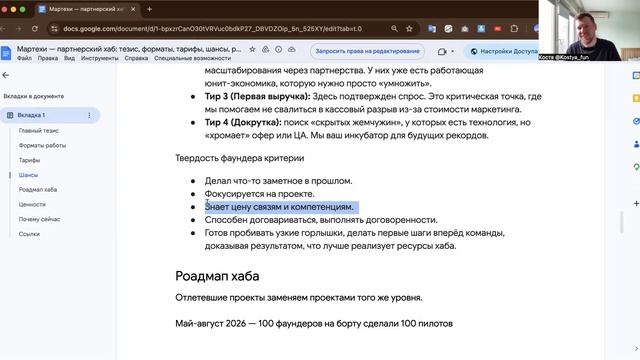Image resolution: width=640 pixels, height=360 pixels.
Task: Select 'Вкладка 1' in sidebar
Action: pyautogui.click(x=50, y=115)
